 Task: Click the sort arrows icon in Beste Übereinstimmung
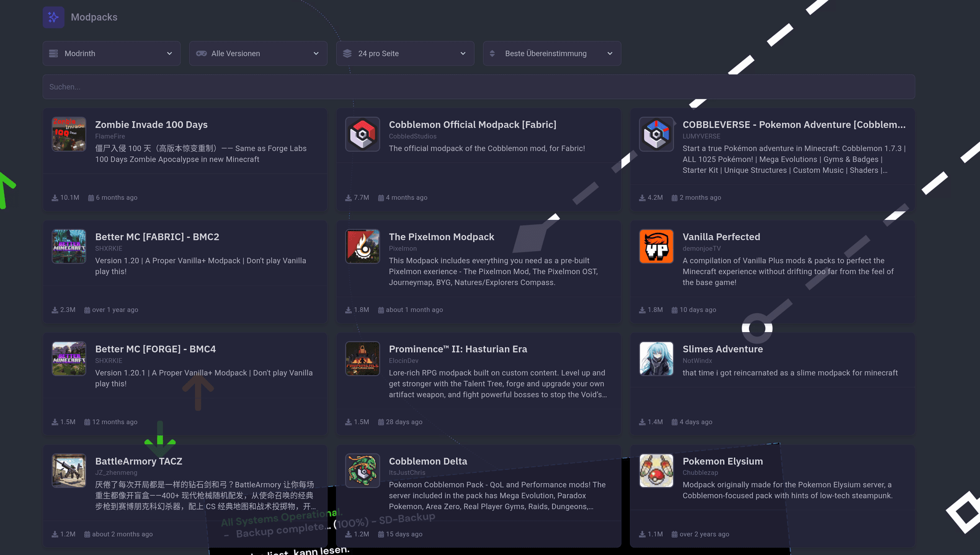493,54
